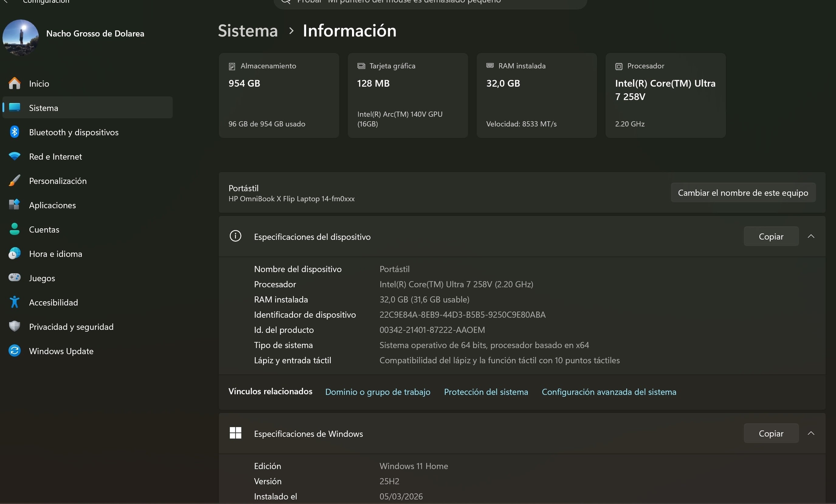Click the Aplicaciones icon

[14, 205]
